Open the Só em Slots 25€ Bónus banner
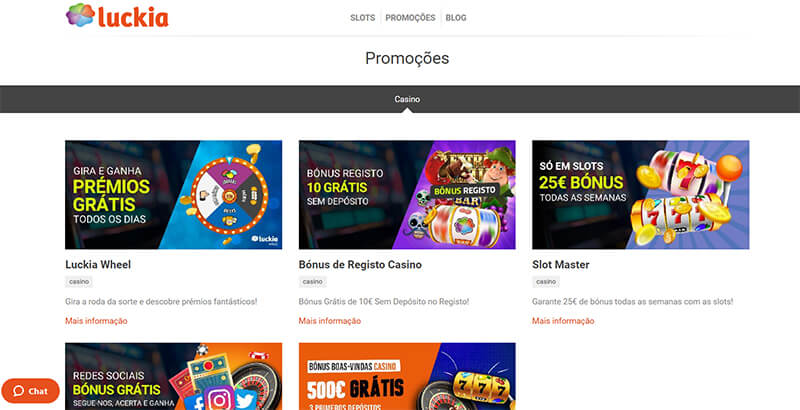 tap(640, 195)
